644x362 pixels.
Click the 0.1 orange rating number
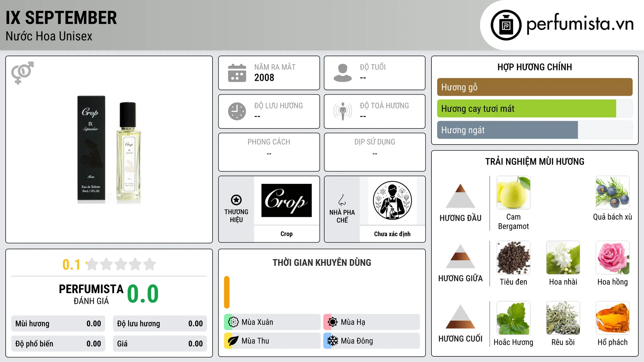pos(71,265)
